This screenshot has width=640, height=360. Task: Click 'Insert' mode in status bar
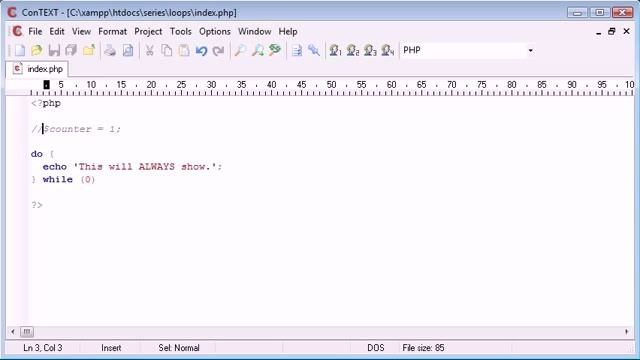pos(111,348)
